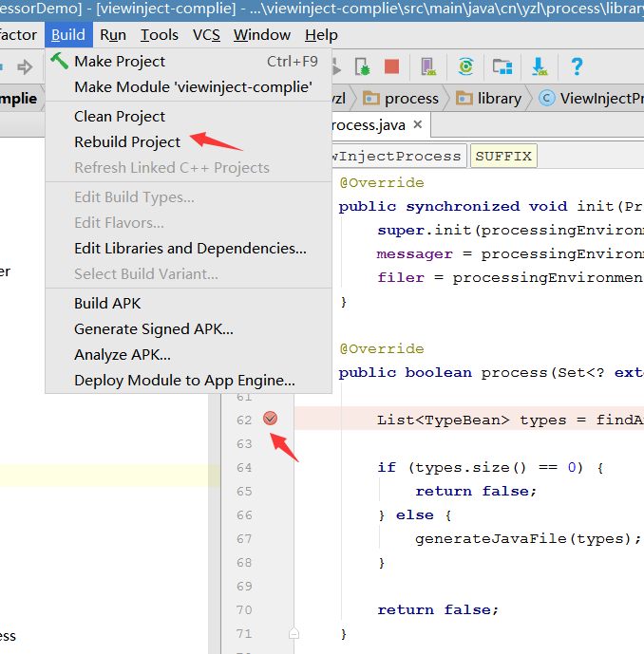
Task: Collapse the method fold marker at line 71
Action: point(294,633)
